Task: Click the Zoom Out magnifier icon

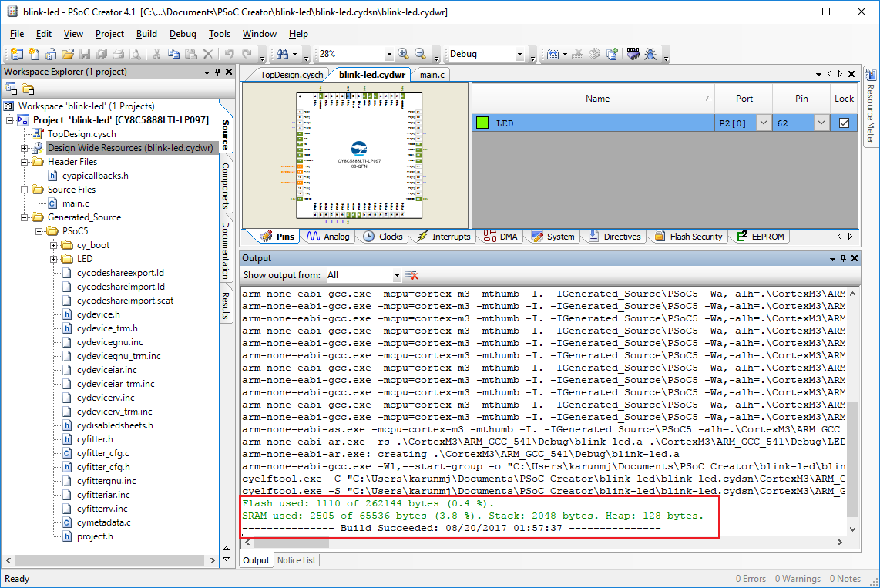Action: [421, 54]
